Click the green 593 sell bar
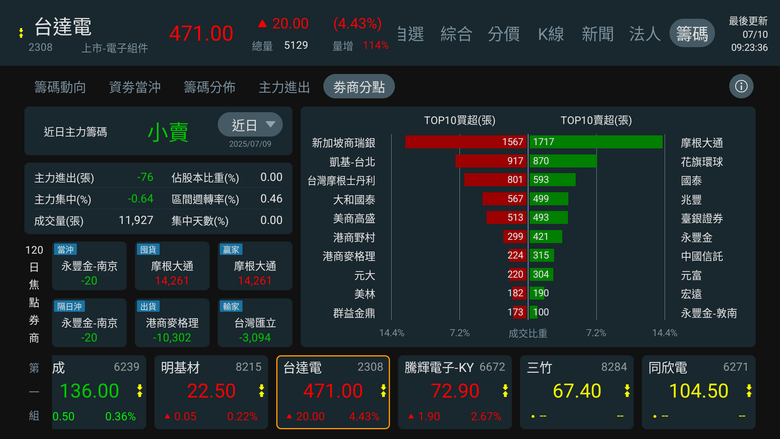This screenshot has height=439, width=780. 553,179
